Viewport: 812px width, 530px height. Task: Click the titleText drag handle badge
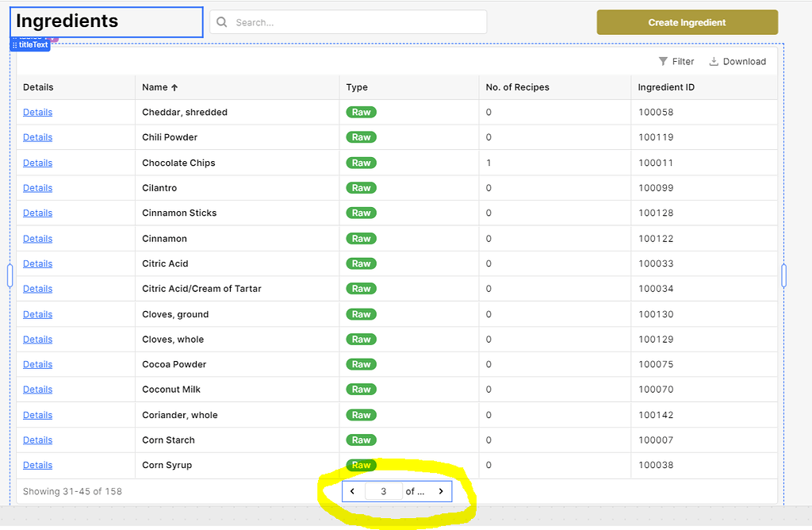(x=29, y=45)
